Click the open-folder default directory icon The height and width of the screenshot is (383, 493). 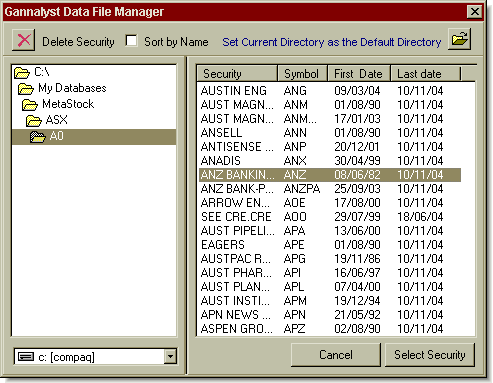coord(459,39)
